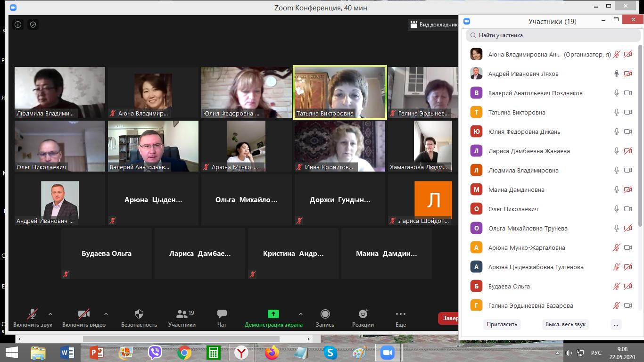Screen dimensions: 644x362
Task: Unmute microphone with Включить звук
Action: click(x=33, y=318)
